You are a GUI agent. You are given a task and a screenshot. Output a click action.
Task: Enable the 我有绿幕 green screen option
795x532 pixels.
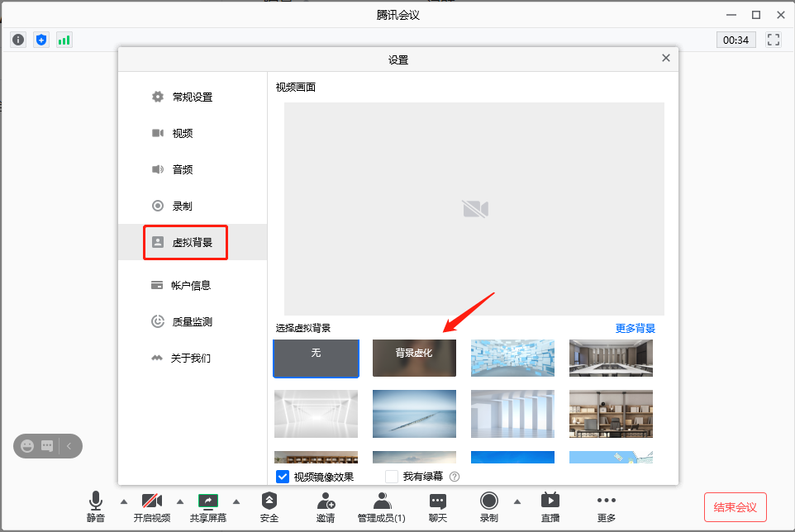(x=392, y=476)
